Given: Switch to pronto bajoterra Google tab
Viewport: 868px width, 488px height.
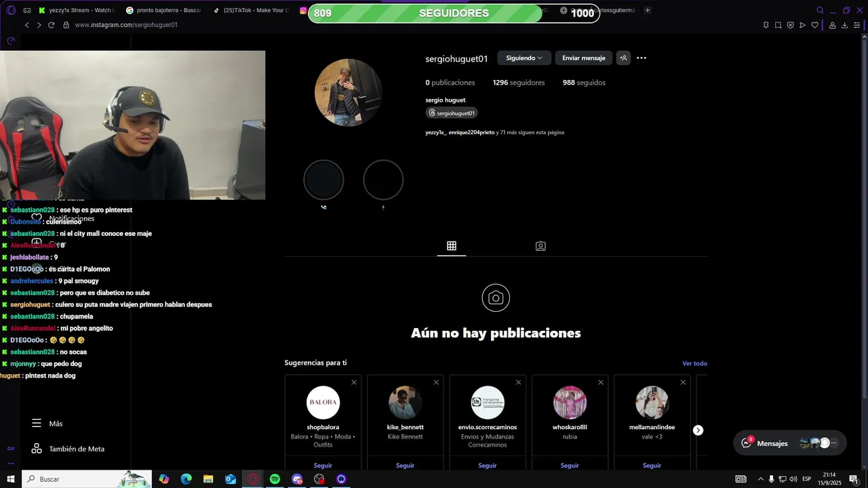Looking at the screenshot, I should pos(163,10).
